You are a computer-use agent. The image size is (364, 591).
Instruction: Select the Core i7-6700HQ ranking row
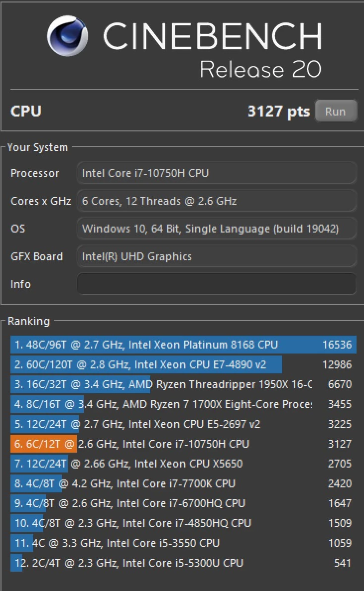point(183,503)
